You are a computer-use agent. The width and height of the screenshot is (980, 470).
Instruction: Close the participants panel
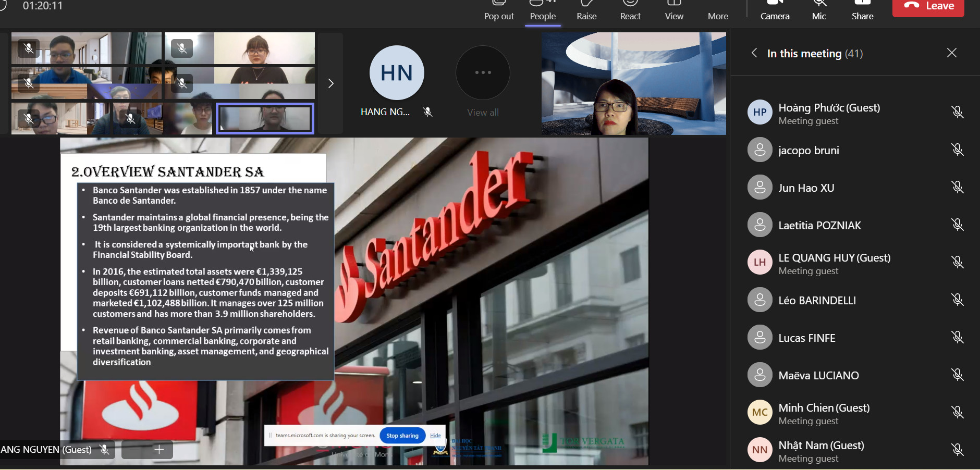tap(952, 53)
